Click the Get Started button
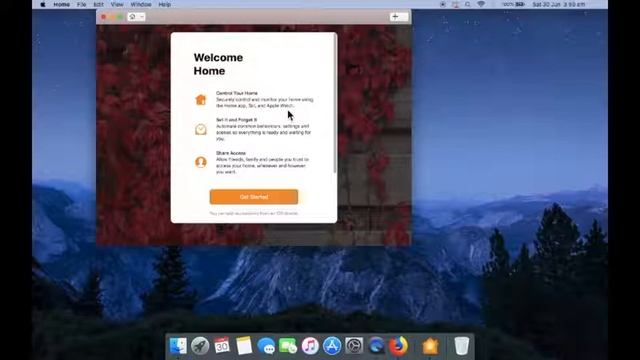The width and height of the screenshot is (640, 360). [253, 197]
